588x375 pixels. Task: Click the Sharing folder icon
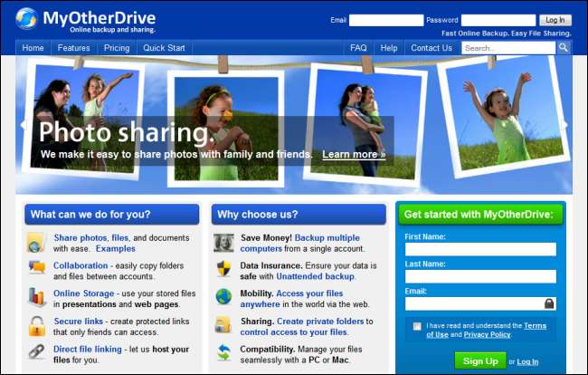223,324
